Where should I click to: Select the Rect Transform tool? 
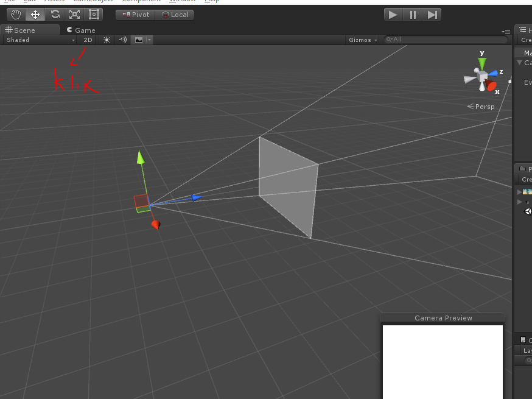(x=93, y=14)
